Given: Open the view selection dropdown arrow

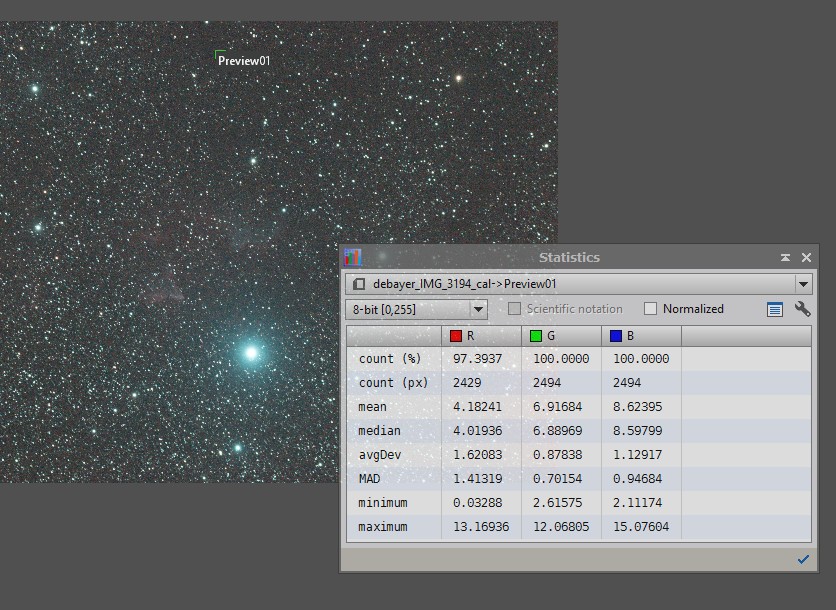Looking at the screenshot, I should [x=803, y=284].
